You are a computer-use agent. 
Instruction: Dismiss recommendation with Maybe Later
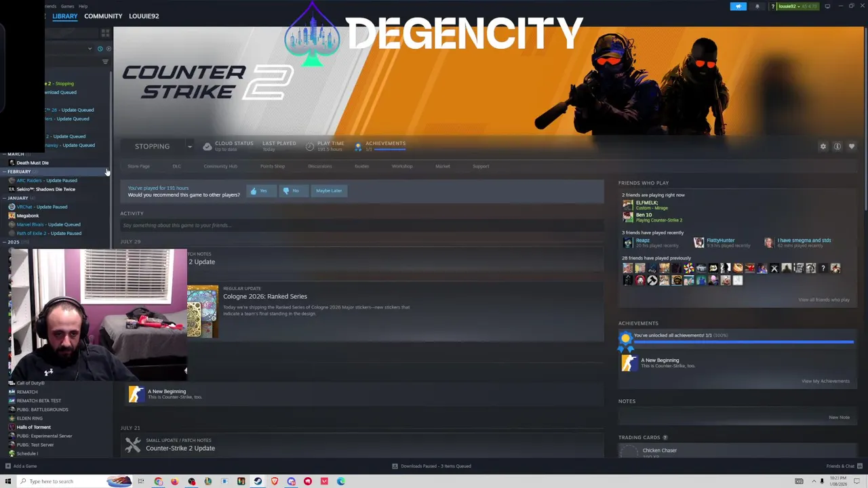(x=329, y=191)
